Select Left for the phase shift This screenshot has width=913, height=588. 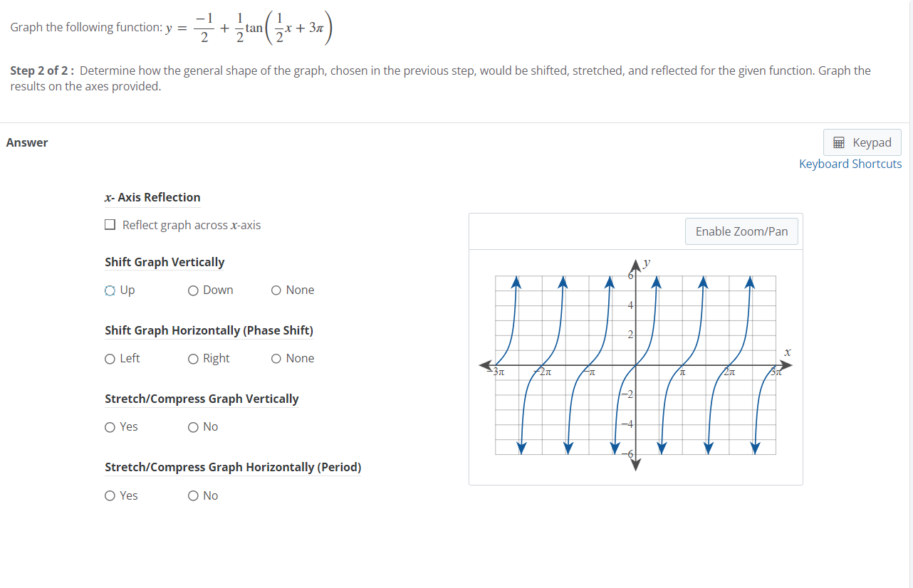[x=110, y=358]
